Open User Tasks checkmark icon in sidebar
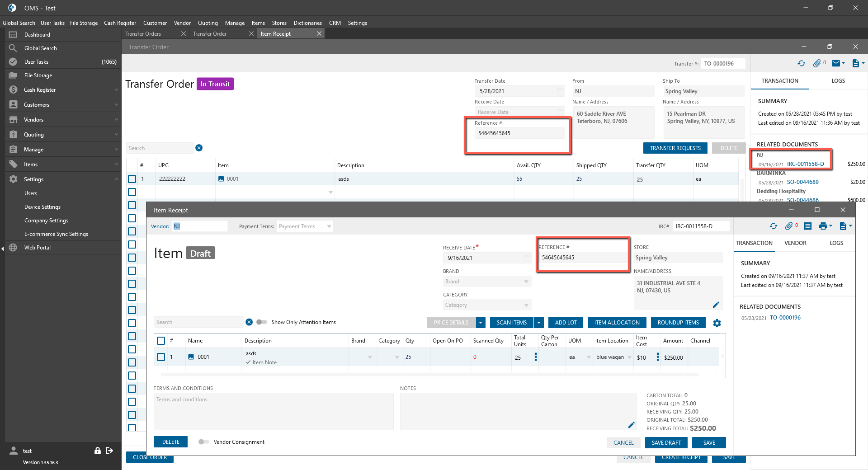This screenshot has width=868, height=470. point(13,62)
